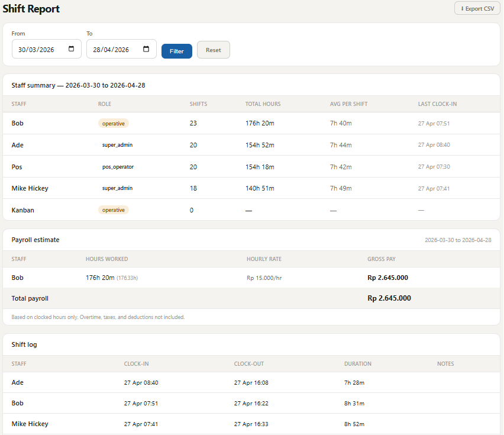Select Mike Hickey in staff summary
Viewport: 504px width, 435px height.
coord(30,188)
